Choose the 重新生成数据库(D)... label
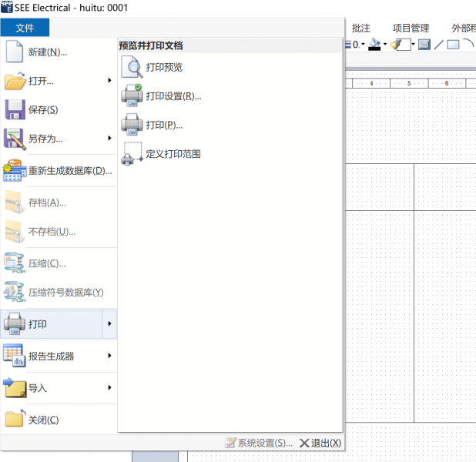This screenshot has width=476, height=462. (70, 171)
